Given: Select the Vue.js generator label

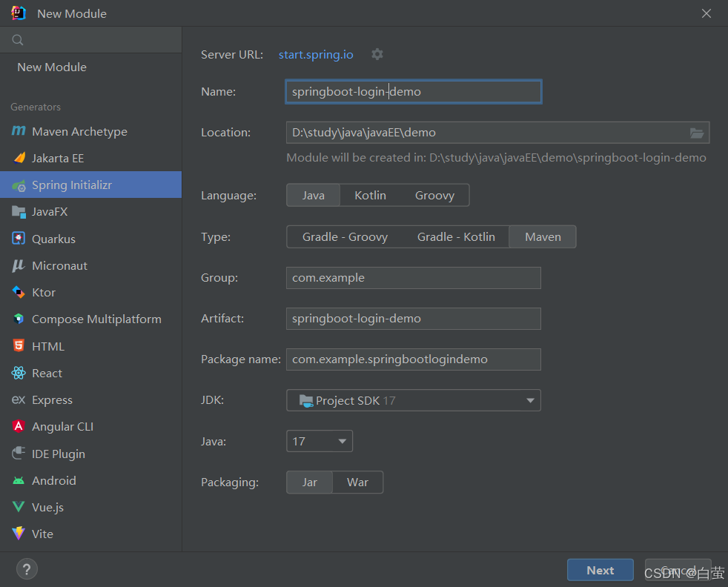Looking at the screenshot, I should coord(48,508).
